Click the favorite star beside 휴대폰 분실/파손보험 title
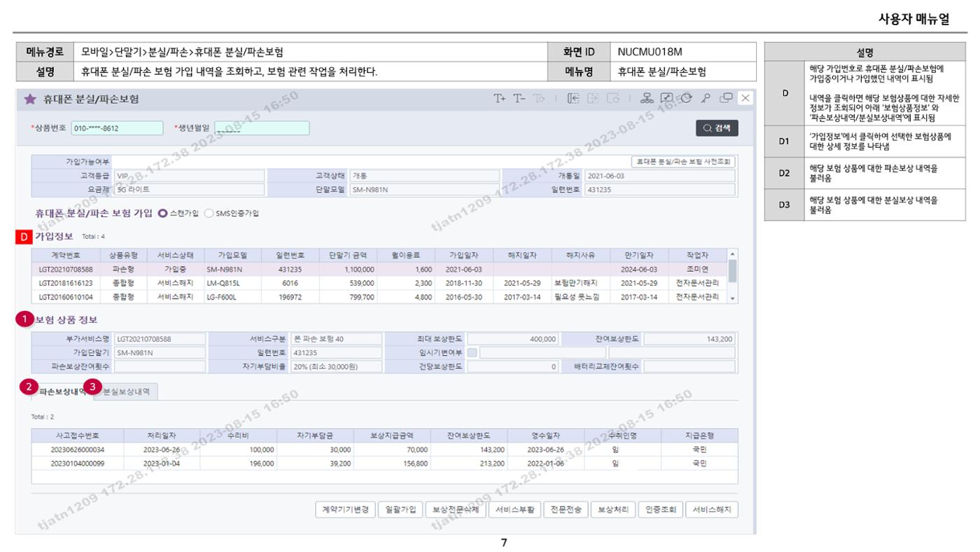The height and width of the screenshot is (552, 980). pos(30,99)
